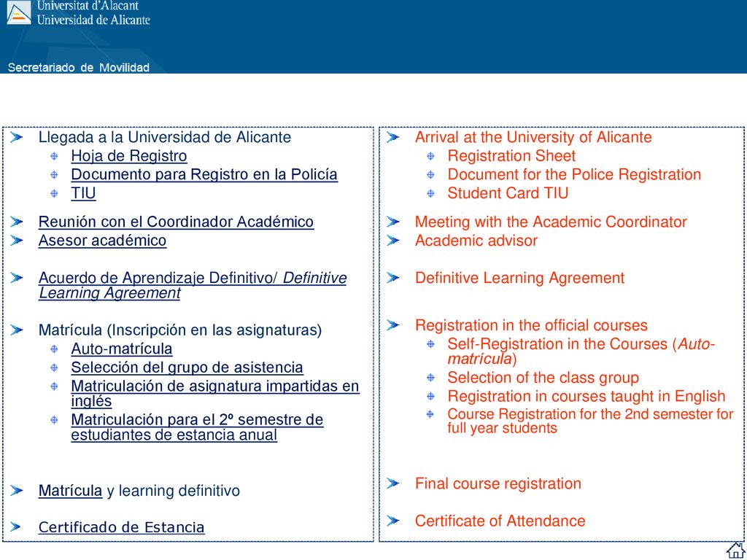The height and width of the screenshot is (560, 747).
Task: Click 'Certificate of Attendance' text
Action: [x=500, y=521]
